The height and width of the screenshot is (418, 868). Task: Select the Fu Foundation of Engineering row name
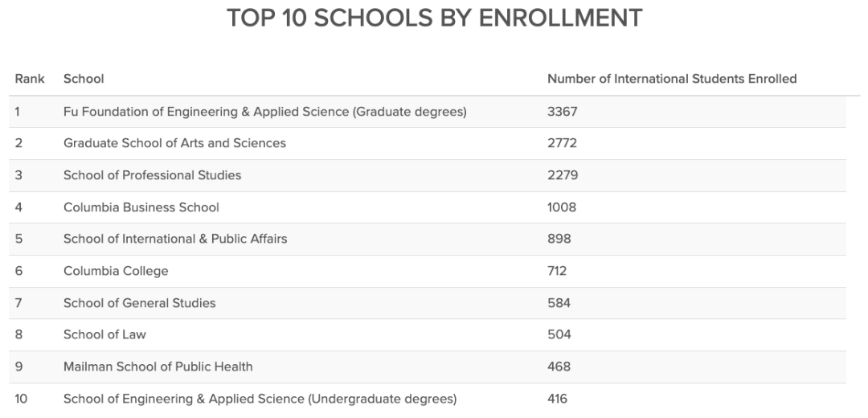click(264, 112)
